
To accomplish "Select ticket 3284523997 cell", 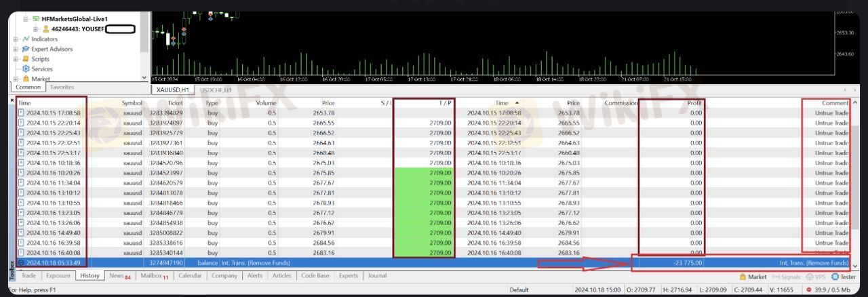I will point(165,173).
